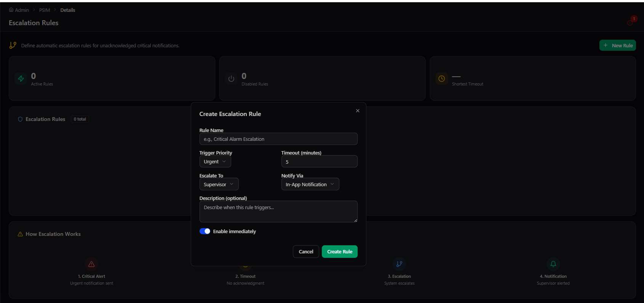Click the 'No acknowledgment' text
This screenshot has width=644, height=303.
pyautogui.click(x=245, y=283)
